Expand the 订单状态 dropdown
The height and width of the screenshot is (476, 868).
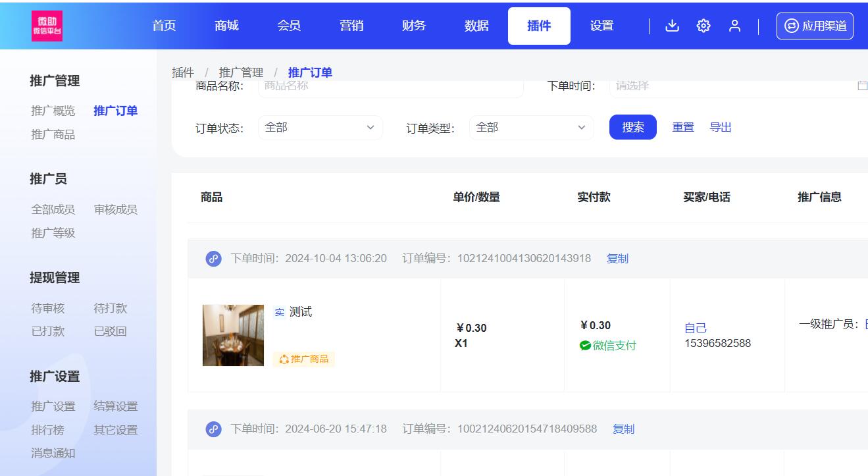[x=320, y=128]
